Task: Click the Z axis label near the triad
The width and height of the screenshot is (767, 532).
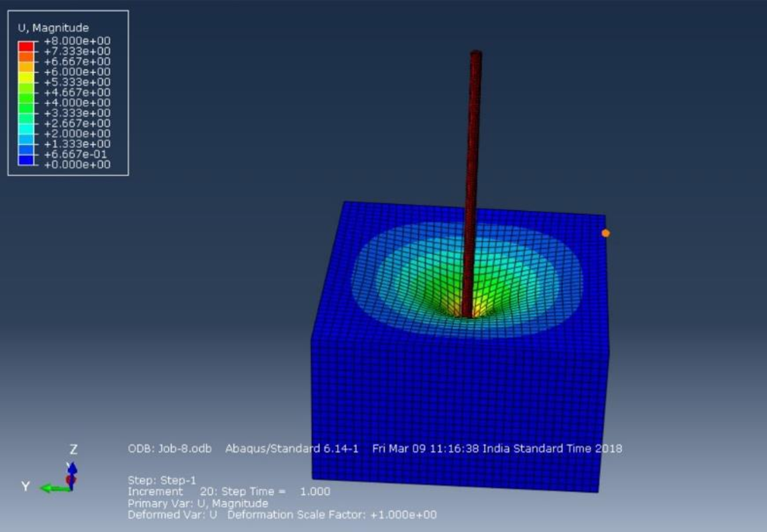Action: coord(74,449)
